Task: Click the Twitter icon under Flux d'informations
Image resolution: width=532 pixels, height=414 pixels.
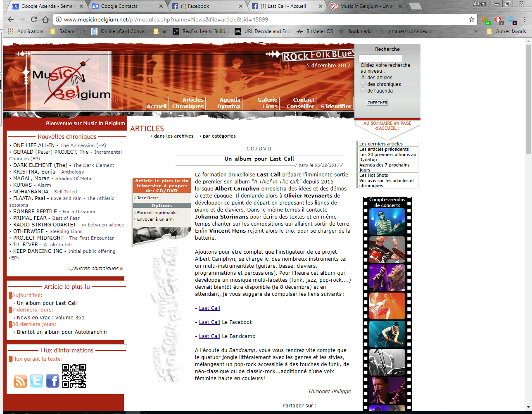Action: tap(36, 381)
